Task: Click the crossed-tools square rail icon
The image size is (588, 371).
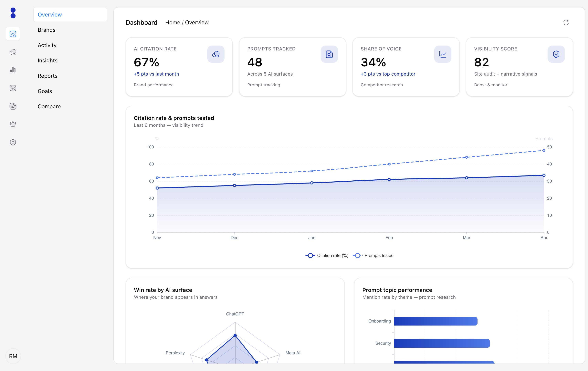Action: (x=13, y=88)
